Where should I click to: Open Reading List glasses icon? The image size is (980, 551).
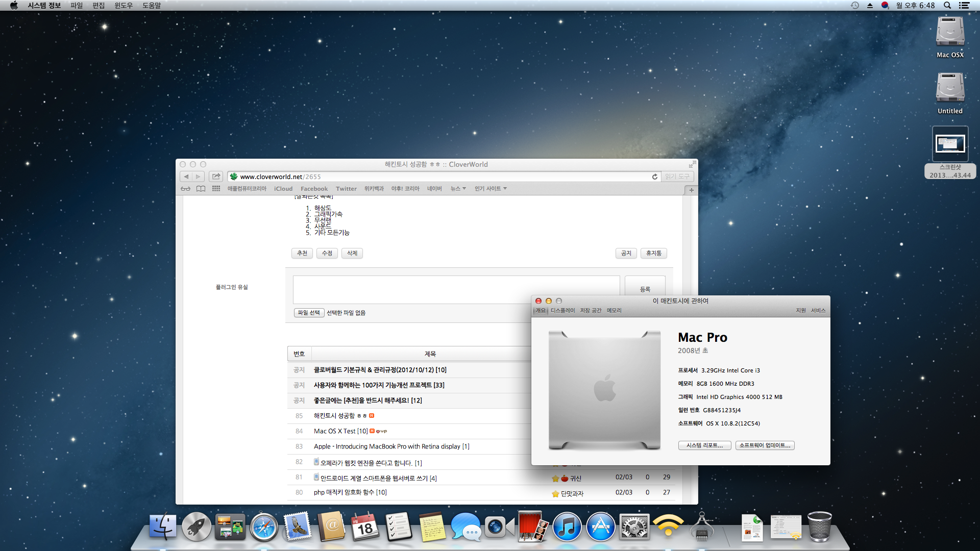click(185, 189)
